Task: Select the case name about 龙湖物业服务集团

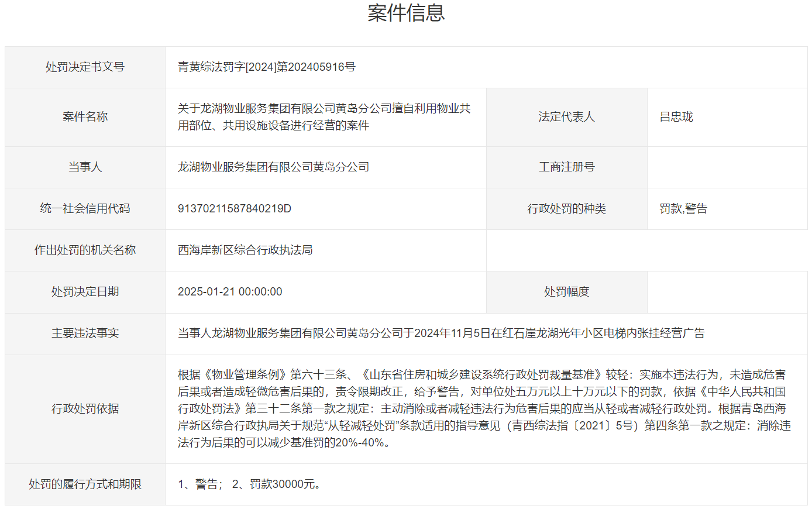Action: pos(325,117)
